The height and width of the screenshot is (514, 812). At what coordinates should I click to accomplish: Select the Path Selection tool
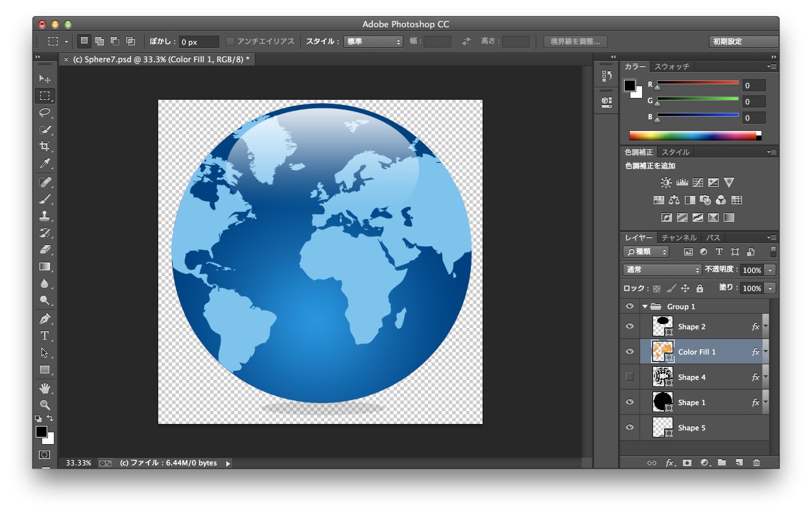point(45,353)
